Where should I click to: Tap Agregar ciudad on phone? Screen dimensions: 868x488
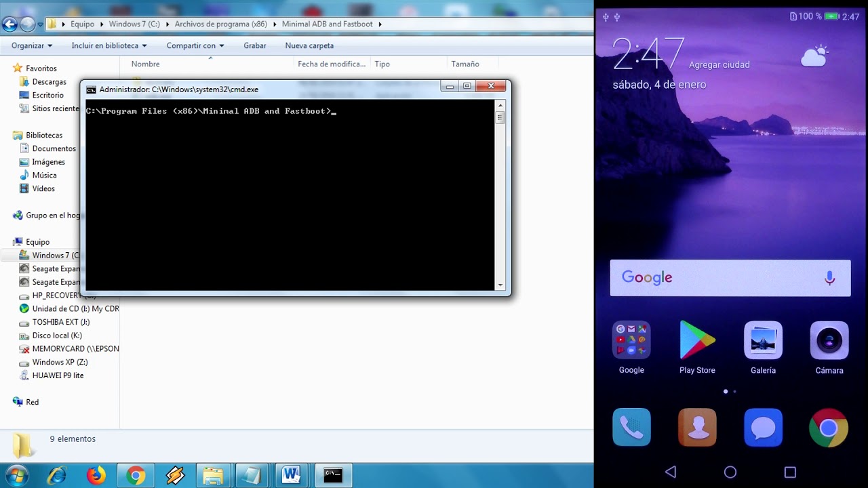tap(719, 65)
